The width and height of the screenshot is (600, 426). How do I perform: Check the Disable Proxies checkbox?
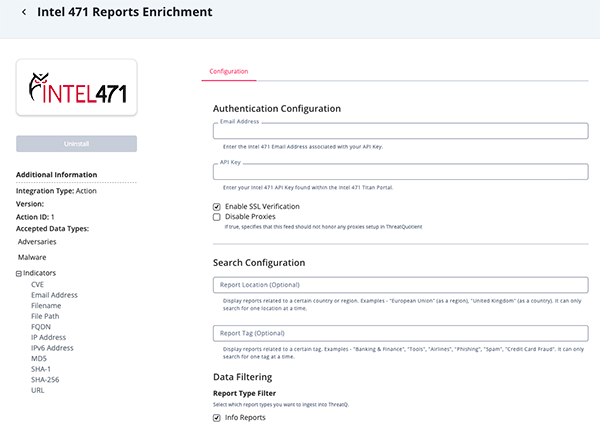click(x=217, y=217)
